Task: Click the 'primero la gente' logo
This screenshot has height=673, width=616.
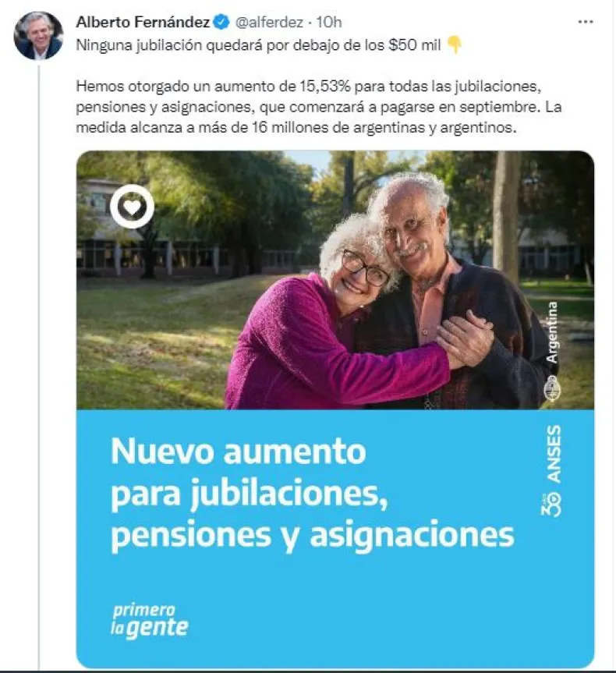Action: 150,621
